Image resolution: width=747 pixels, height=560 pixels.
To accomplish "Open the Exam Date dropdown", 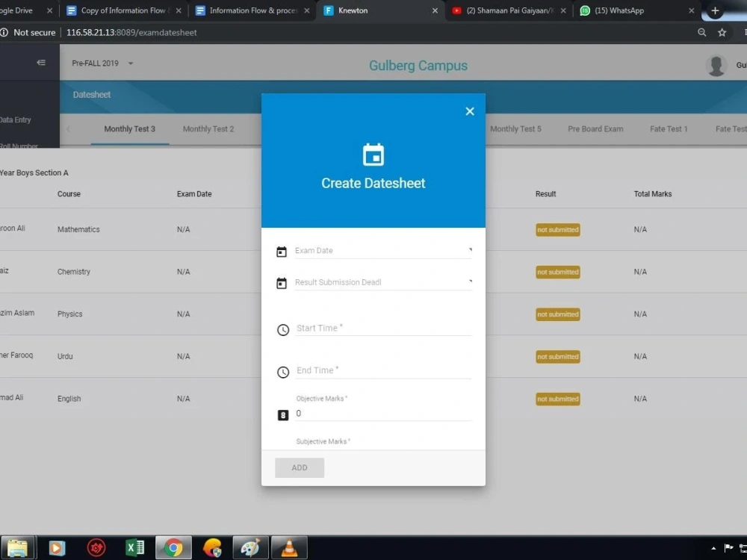I will (x=383, y=250).
